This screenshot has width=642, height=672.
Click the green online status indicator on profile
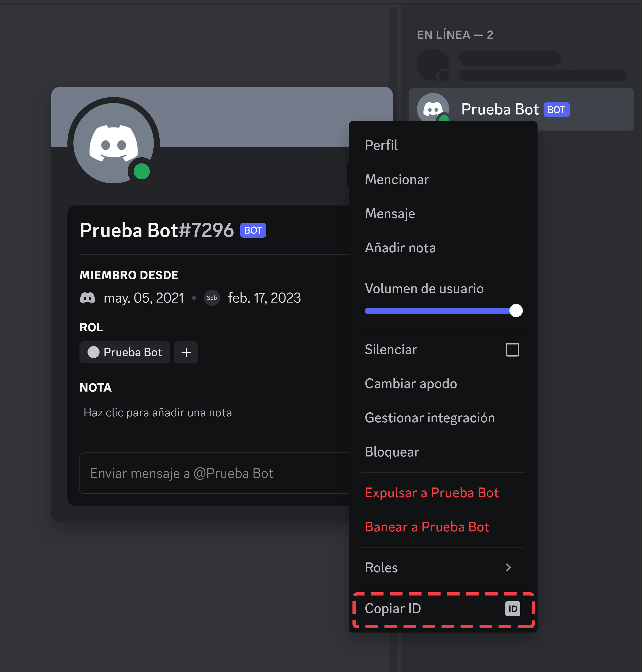coord(141,171)
